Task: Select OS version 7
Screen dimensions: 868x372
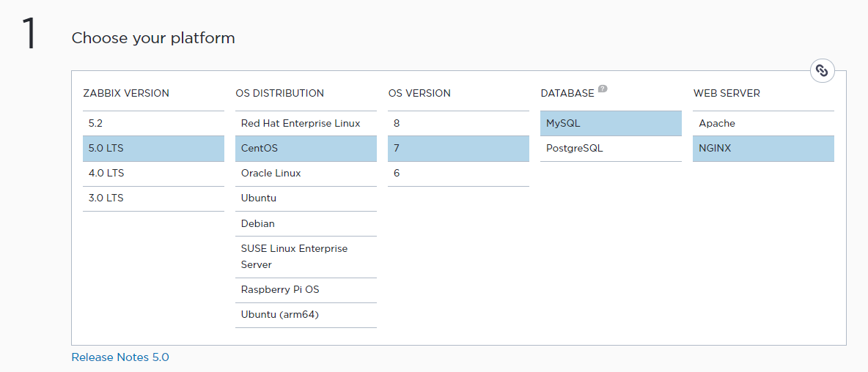Action: (x=458, y=149)
